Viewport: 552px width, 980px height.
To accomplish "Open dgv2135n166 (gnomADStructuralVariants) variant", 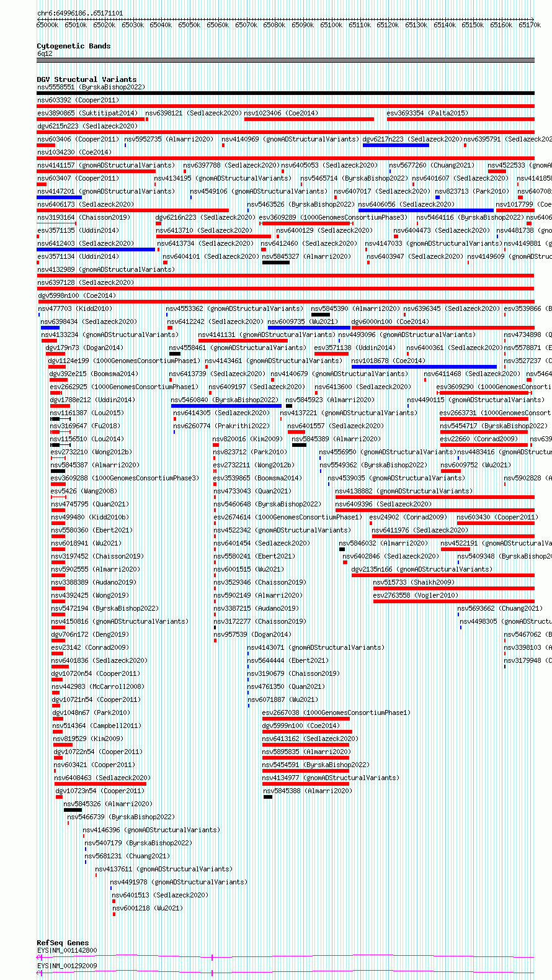I will [x=422, y=569].
